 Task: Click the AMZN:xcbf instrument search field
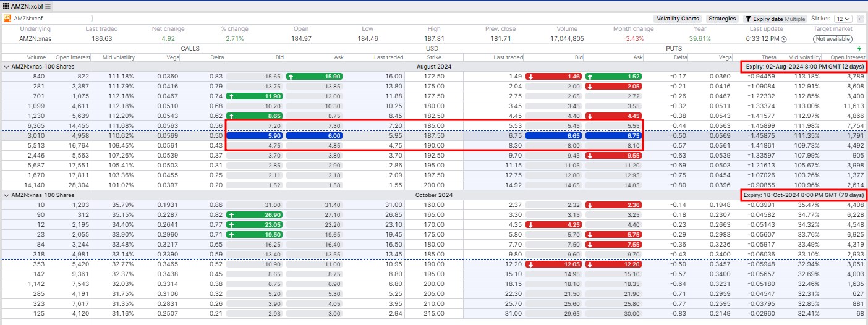[52, 19]
